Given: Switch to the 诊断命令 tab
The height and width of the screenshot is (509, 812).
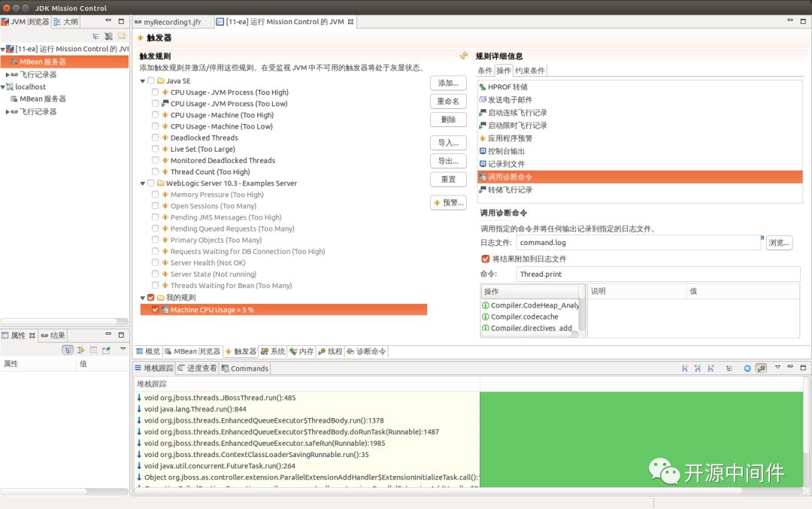Looking at the screenshot, I should pyautogui.click(x=366, y=351).
